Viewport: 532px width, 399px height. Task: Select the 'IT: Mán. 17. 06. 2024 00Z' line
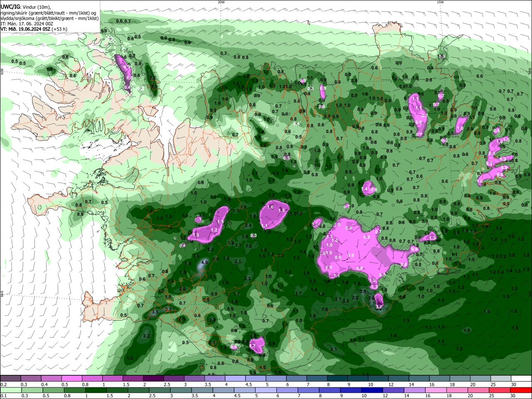coord(27,24)
